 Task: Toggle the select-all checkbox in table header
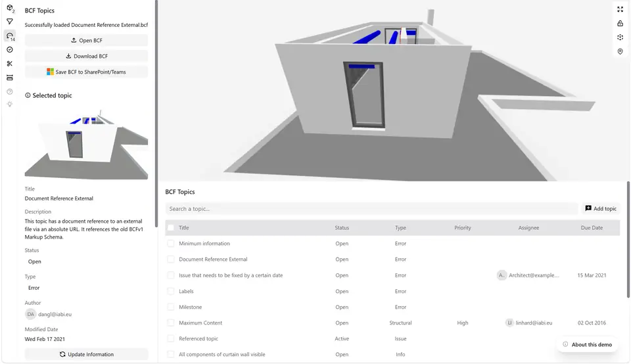tap(171, 227)
